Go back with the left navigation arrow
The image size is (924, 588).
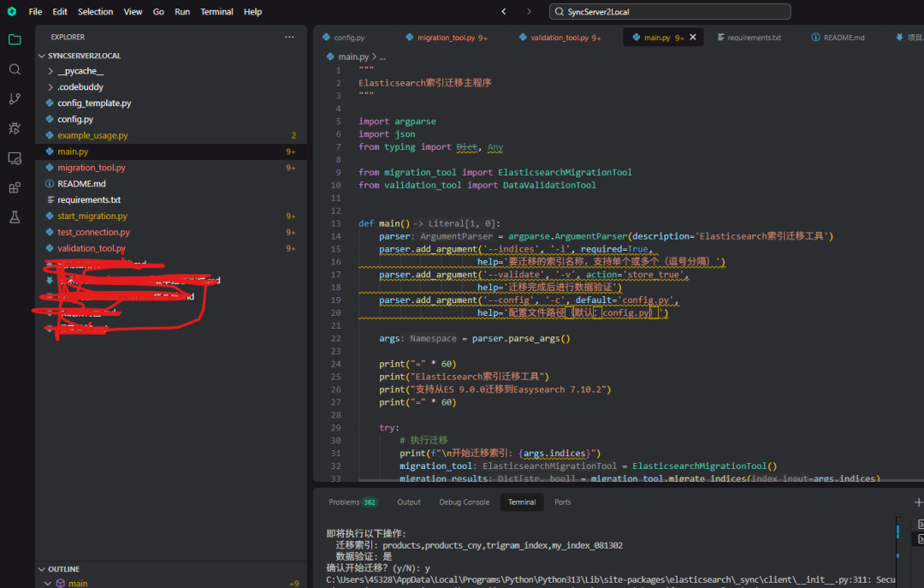[504, 11]
